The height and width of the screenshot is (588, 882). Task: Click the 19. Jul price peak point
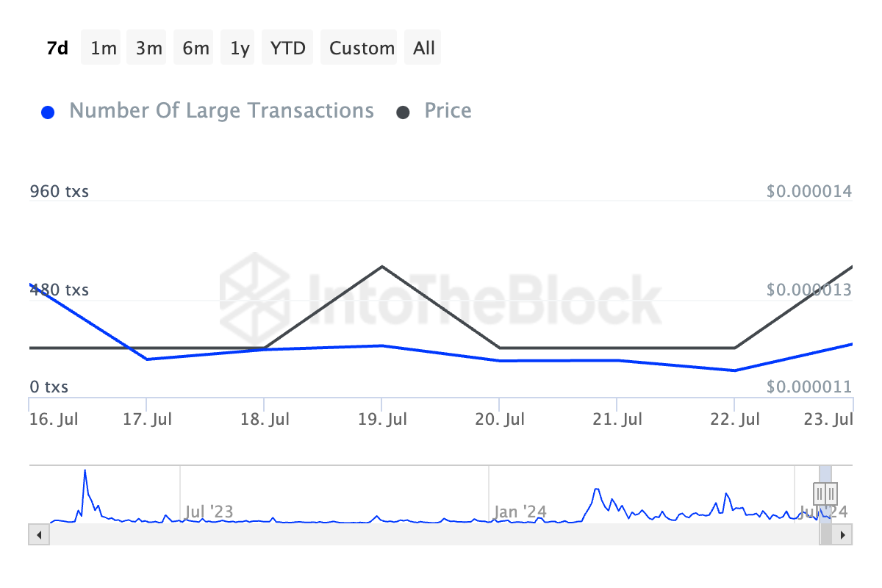click(382, 266)
